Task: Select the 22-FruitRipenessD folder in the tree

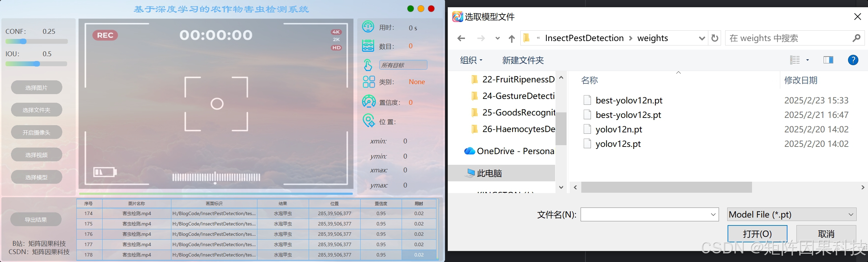Action: 513,79
